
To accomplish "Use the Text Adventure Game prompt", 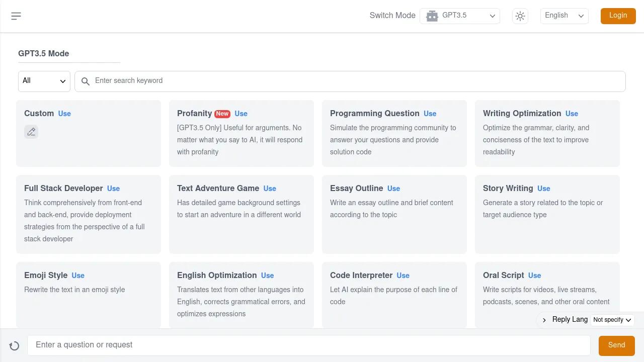I will (x=270, y=189).
